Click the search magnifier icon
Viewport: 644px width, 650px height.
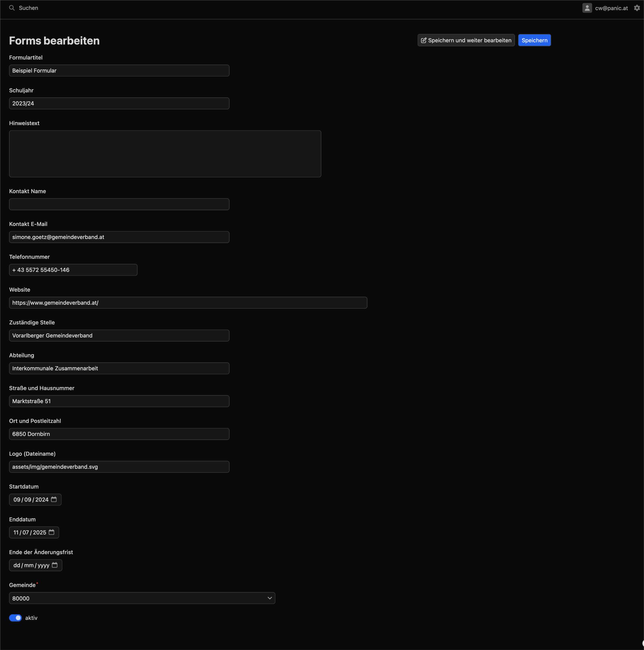[12, 8]
